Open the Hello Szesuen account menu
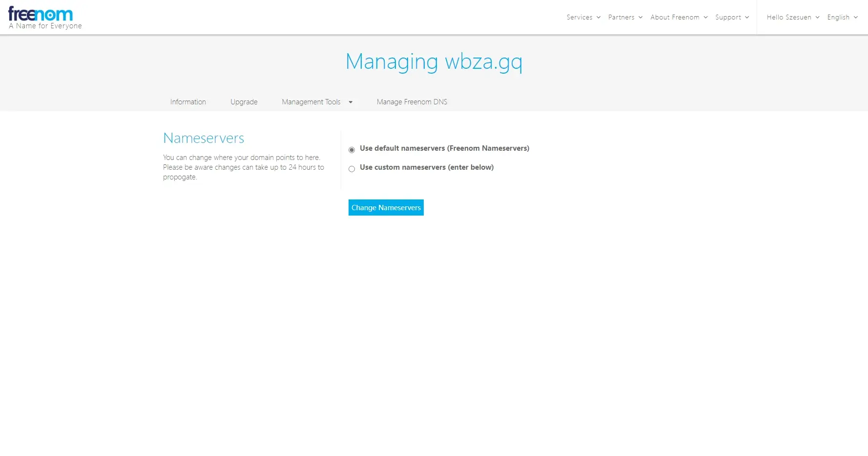The image size is (868, 456). [788, 18]
